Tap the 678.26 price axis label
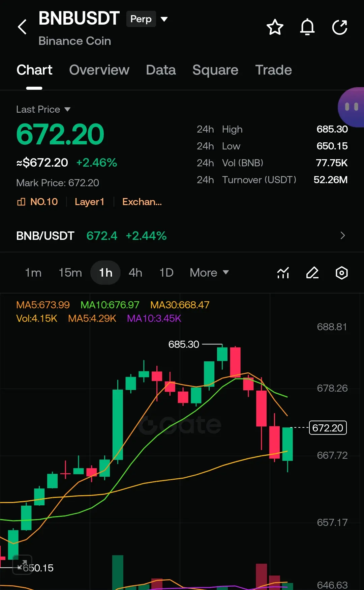The width and height of the screenshot is (364, 590). 332,388
